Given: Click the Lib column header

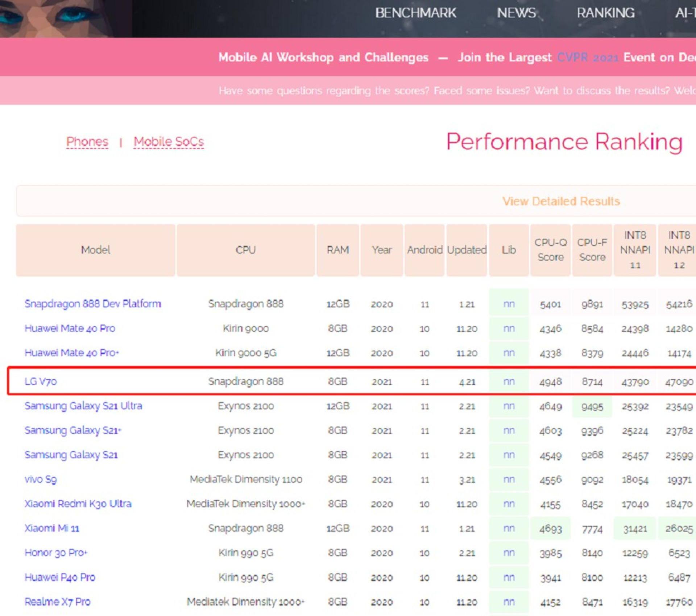Looking at the screenshot, I should point(509,250).
